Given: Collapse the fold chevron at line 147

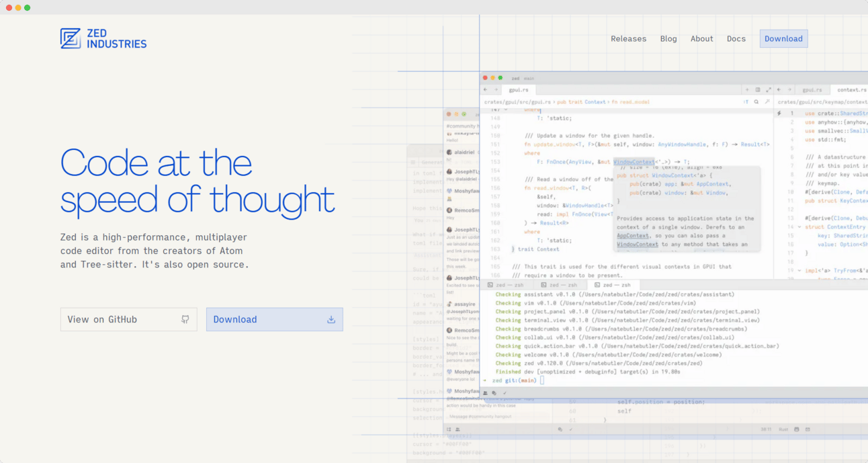Looking at the screenshot, I should (x=506, y=110).
